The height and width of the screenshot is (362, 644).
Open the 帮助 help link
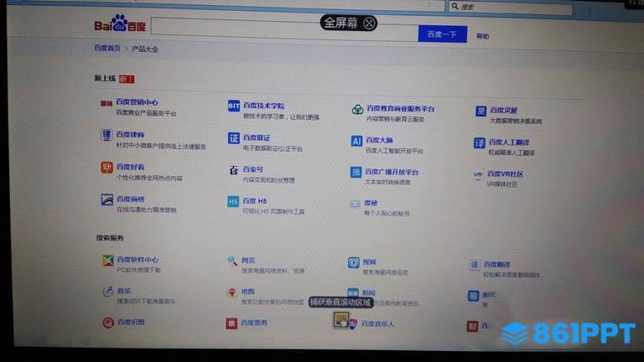point(483,36)
